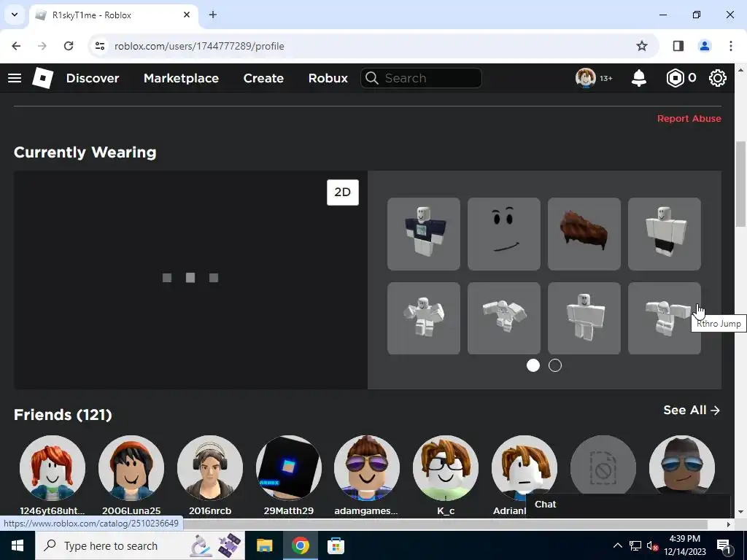Go back to previous page

coord(16,46)
